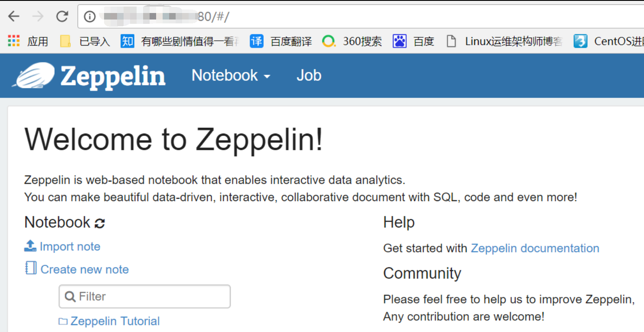Image resolution: width=644 pixels, height=332 pixels.
Task: Click the browser back navigation arrow
Action: pos(13,16)
